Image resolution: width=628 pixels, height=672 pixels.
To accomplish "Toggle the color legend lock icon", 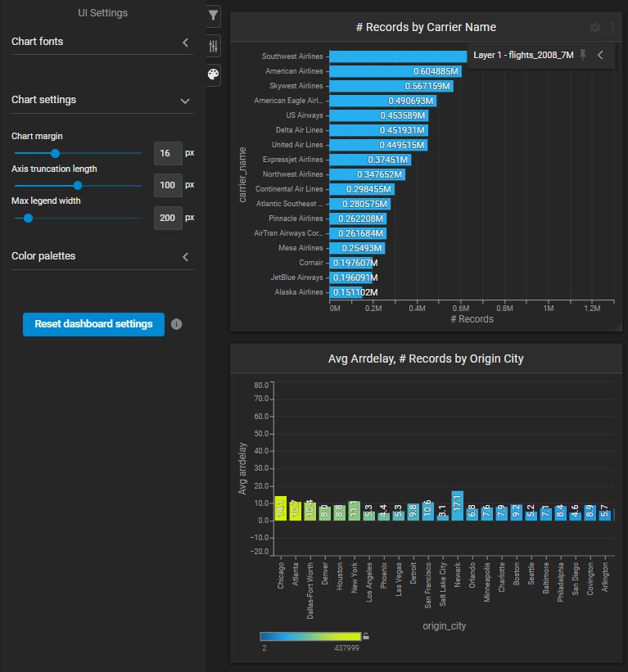I will coord(367,636).
